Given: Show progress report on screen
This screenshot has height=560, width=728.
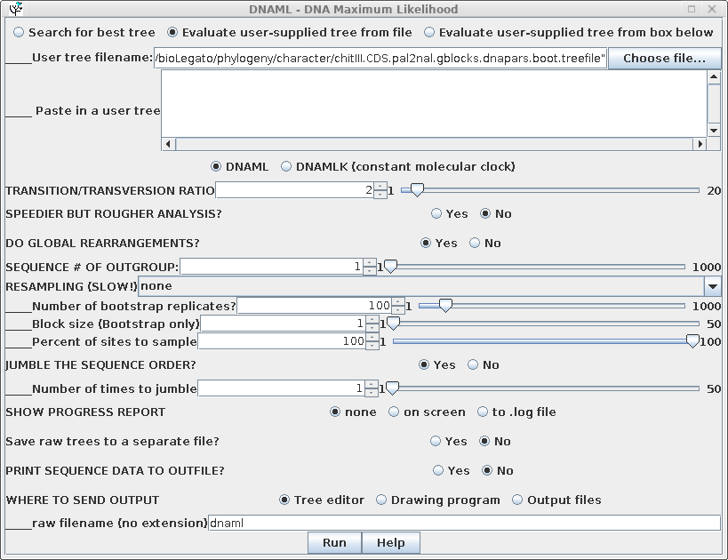Looking at the screenshot, I should [x=395, y=412].
